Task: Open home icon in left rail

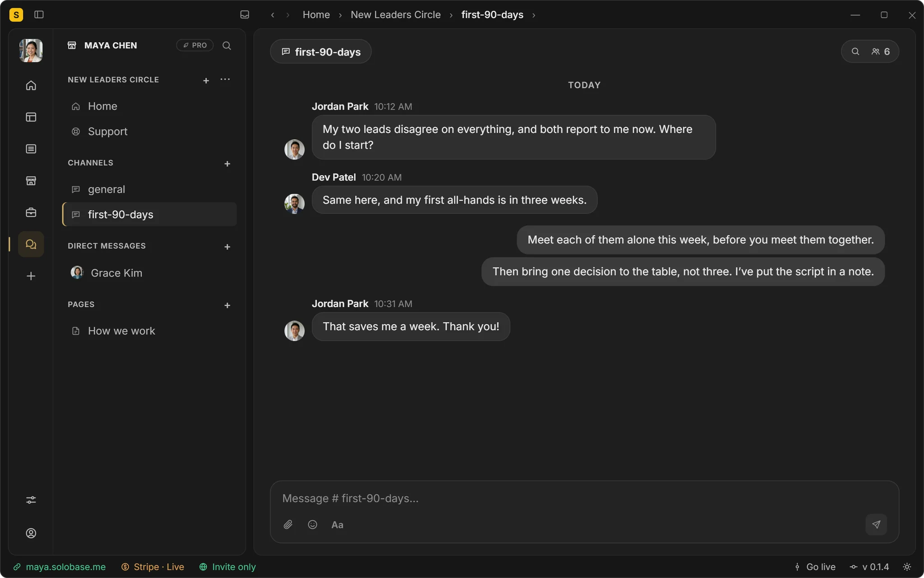Action: tap(31, 85)
